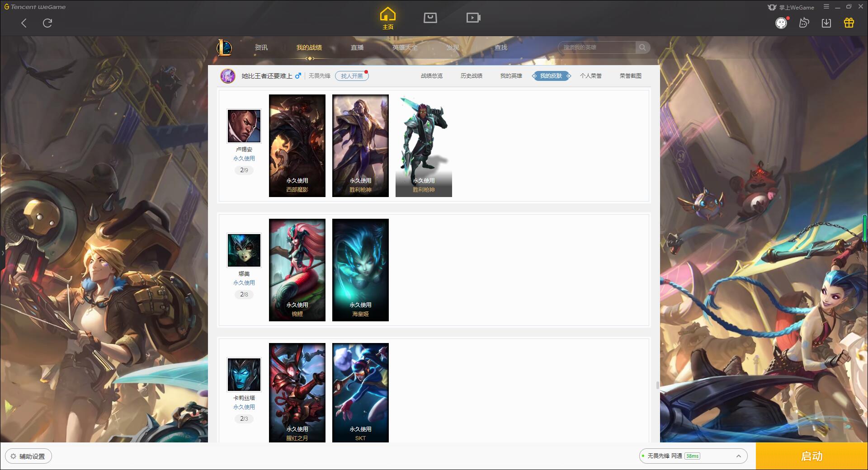Image resolution: width=868 pixels, height=470 pixels.
Task: Click the Tencent WeGame logo
Action: (x=35, y=7)
